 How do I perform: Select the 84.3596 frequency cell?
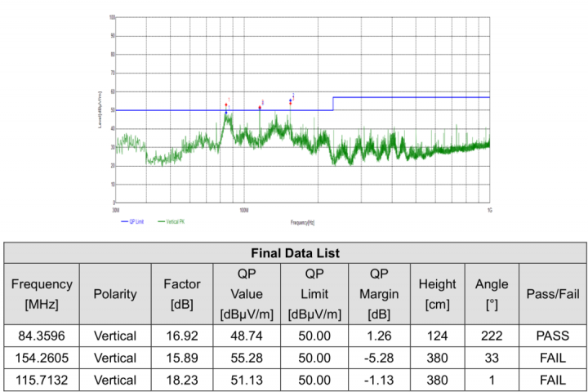point(42,335)
